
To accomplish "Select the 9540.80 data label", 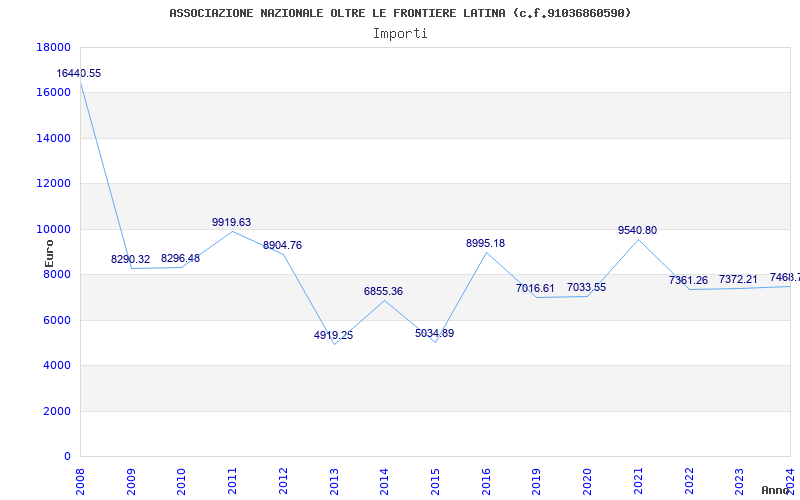I will (637, 230).
